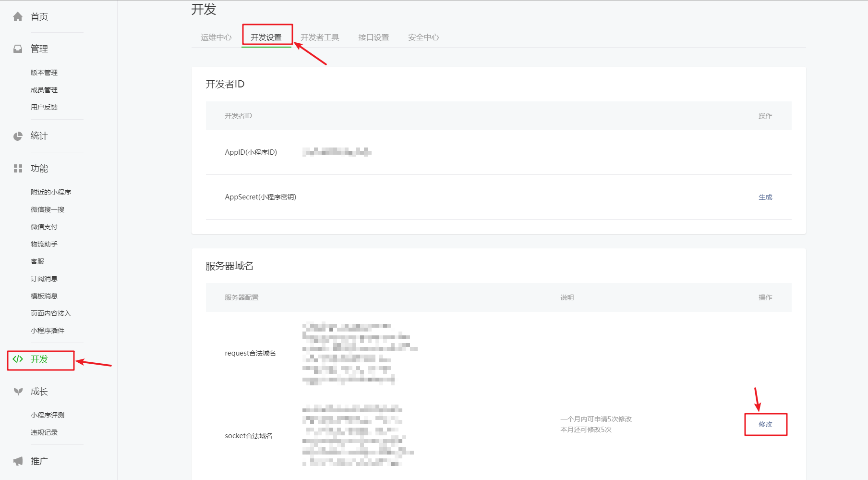Click 修改 link for server domains
The width and height of the screenshot is (868, 480).
pyautogui.click(x=765, y=424)
